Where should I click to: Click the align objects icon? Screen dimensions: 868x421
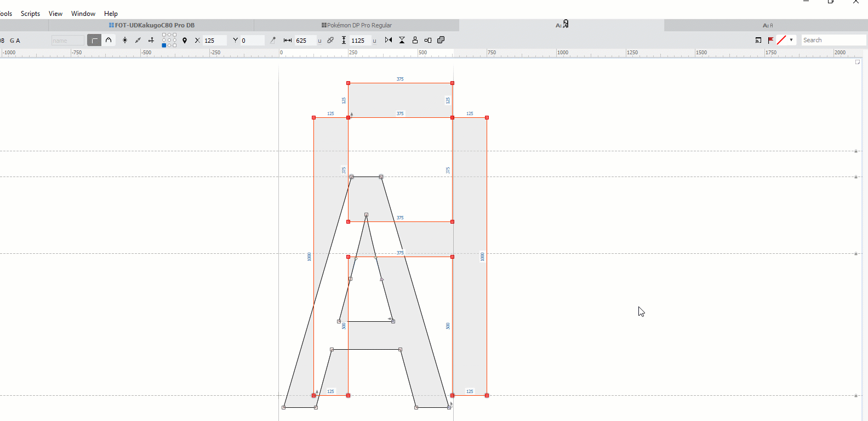tap(428, 40)
